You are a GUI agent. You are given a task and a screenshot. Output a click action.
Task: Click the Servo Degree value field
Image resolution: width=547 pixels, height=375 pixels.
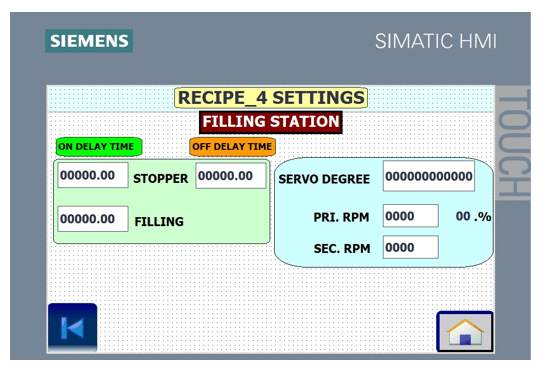pos(429,176)
